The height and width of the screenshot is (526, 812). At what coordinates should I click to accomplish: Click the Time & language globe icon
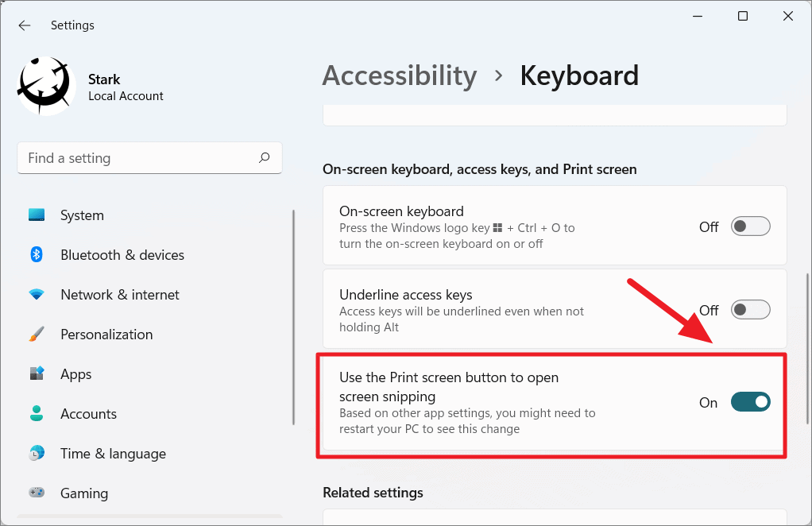click(37, 454)
